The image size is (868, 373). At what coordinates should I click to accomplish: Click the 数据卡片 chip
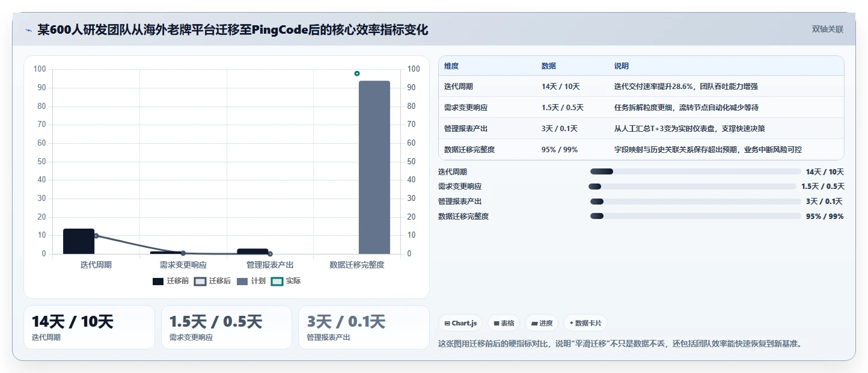point(585,323)
